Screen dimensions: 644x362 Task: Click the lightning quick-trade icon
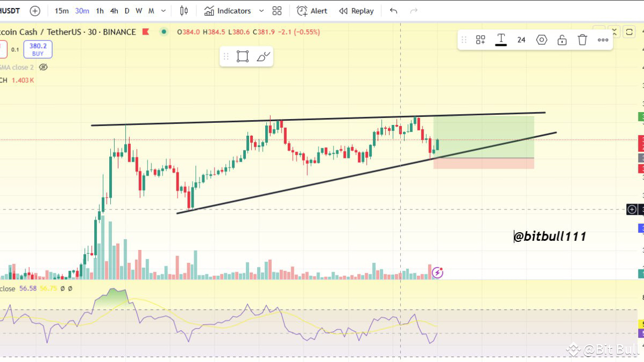(x=437, y=273)
